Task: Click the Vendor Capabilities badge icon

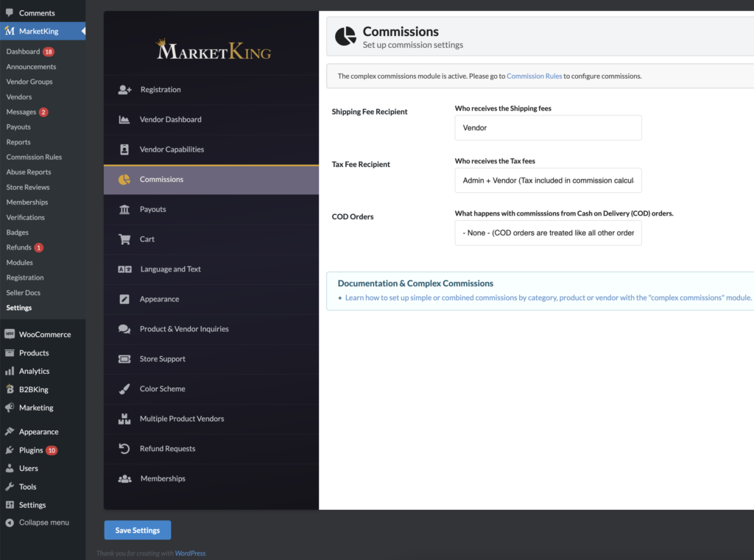Action: [124, 149]
